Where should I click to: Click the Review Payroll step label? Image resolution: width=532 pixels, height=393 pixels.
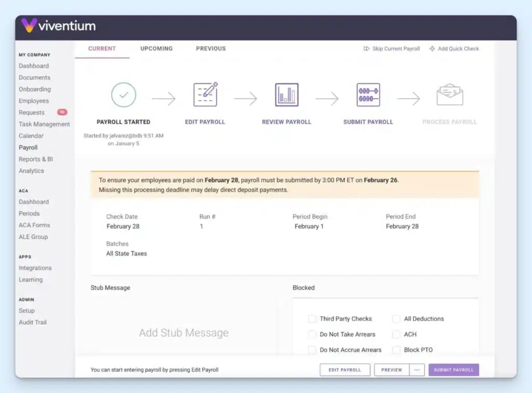(x=287, y=122)
